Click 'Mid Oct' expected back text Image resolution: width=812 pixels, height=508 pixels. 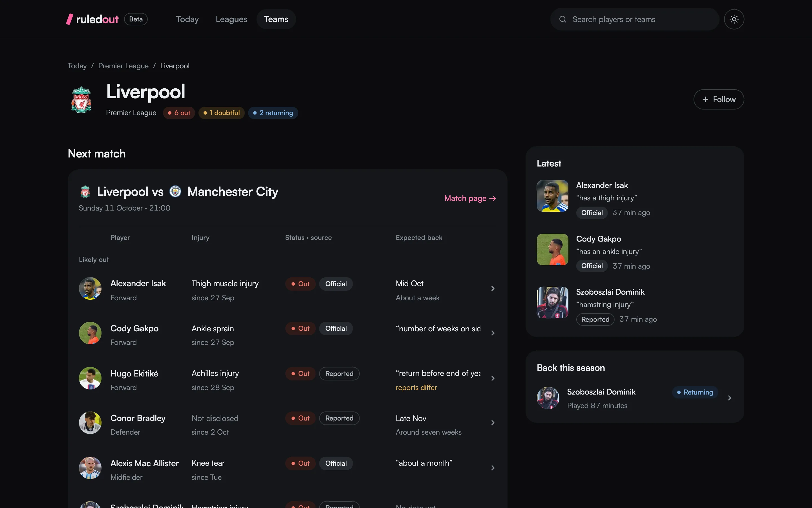point(409,284)
